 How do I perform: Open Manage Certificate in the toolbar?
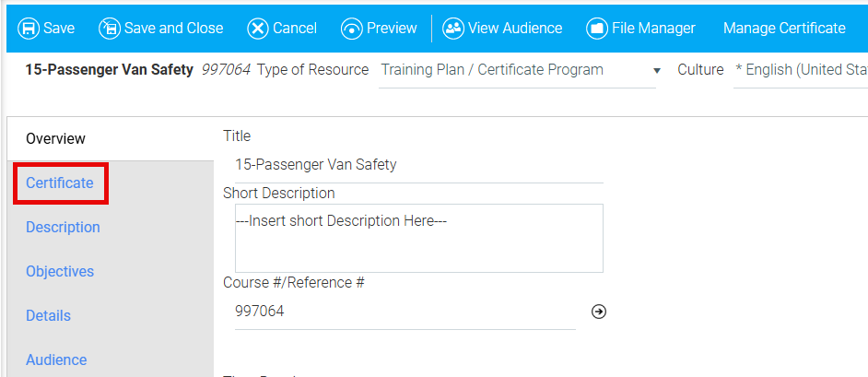(x=784, y=28)
